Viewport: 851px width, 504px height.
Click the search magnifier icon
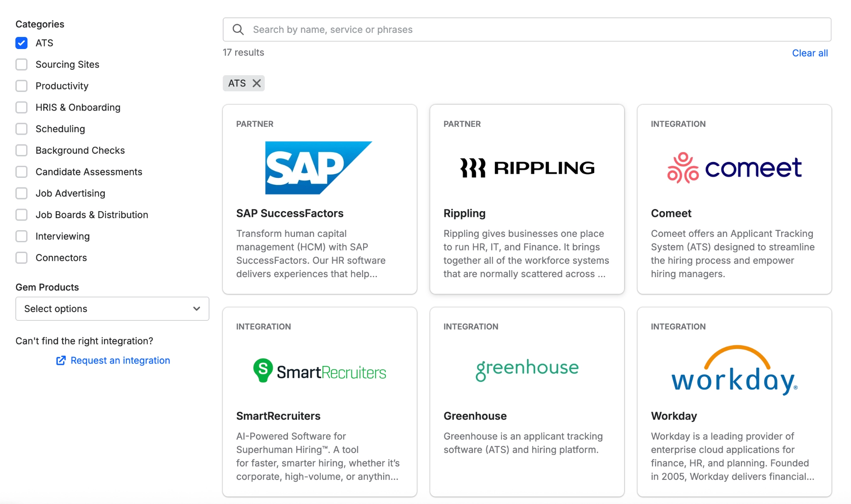[238, 30]
